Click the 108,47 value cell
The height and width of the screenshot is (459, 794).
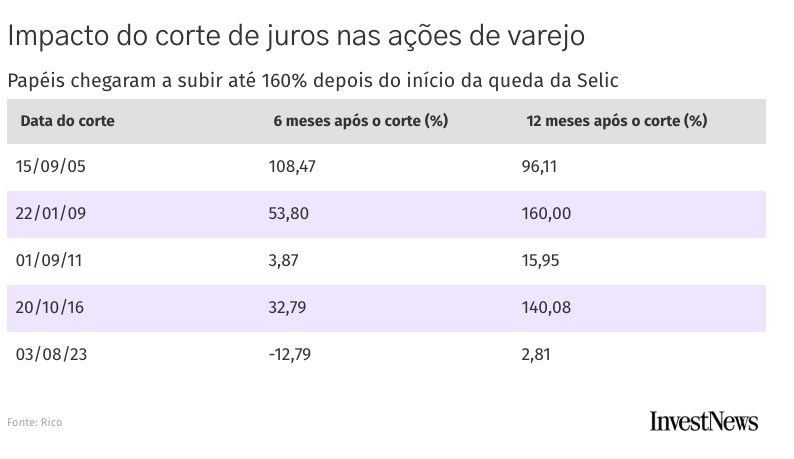pyautogui.click(x=292, y=167)
